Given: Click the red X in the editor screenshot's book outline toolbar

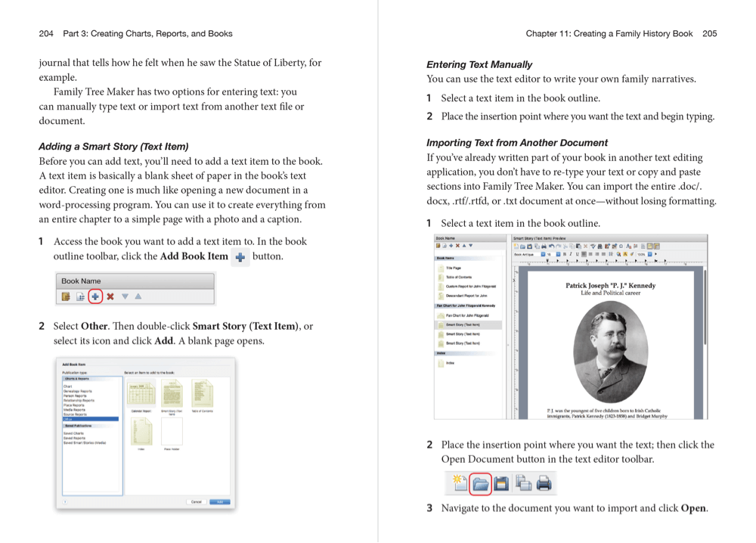Looking at the screenshot, I should coord(457,246).
